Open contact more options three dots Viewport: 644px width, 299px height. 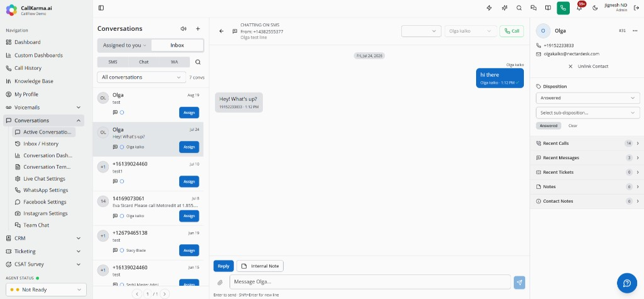(x=635, y=31)
